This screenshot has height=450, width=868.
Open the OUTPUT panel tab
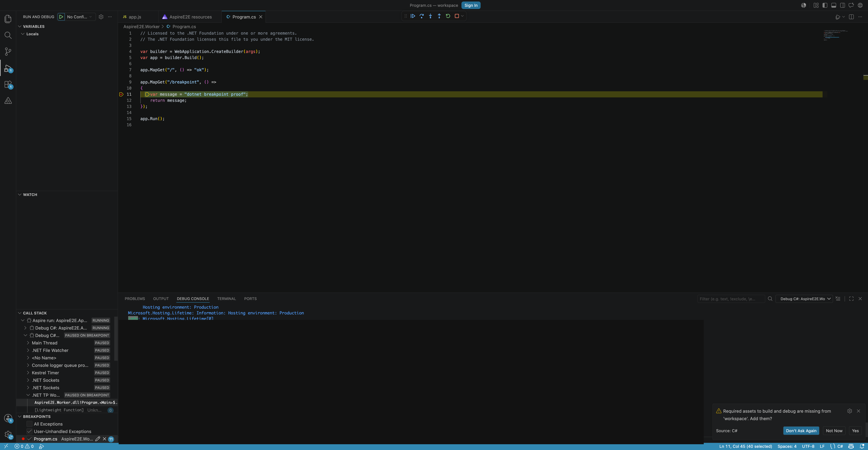[161, 299]
